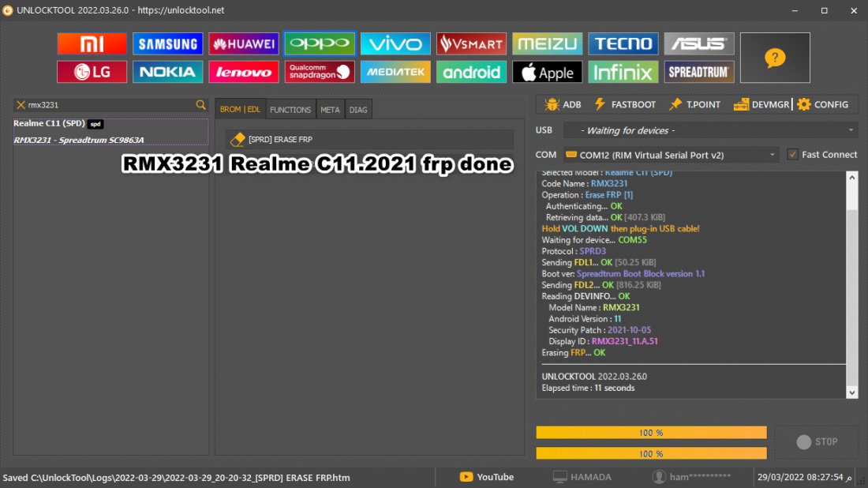Click the rmx3231 search input field
The width and height of the screenshot is (868, 488).
pyautogui.click(x=110, y=105)
